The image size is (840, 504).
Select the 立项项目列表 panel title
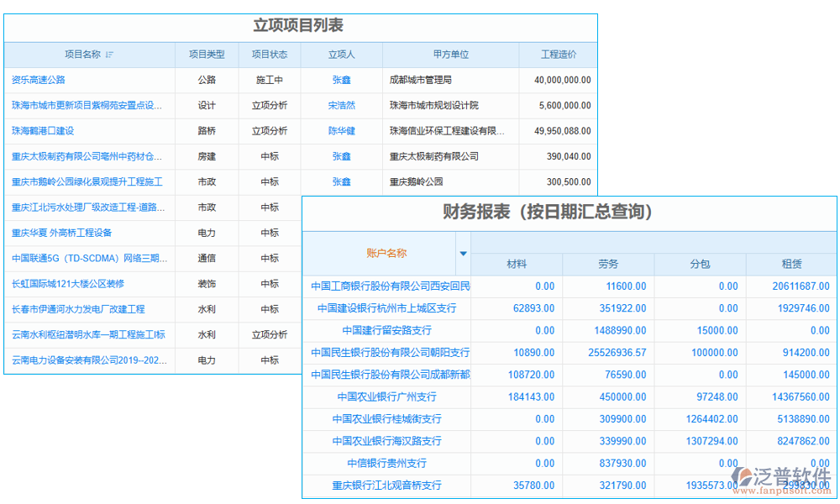coord(300,26)
